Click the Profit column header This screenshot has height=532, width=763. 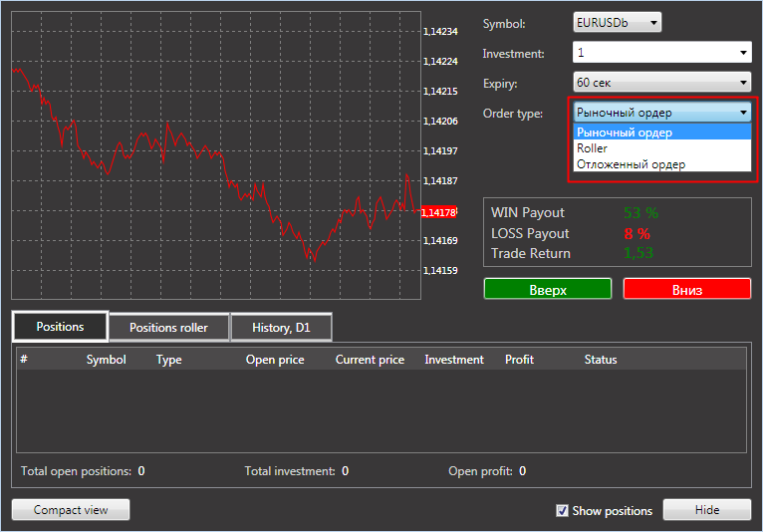(x=519, y=360)
